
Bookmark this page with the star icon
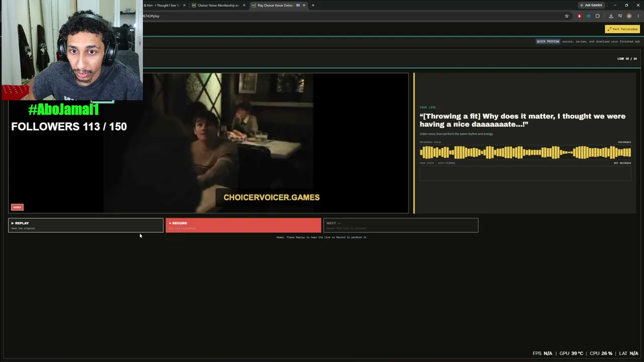(x=567, y=16)
